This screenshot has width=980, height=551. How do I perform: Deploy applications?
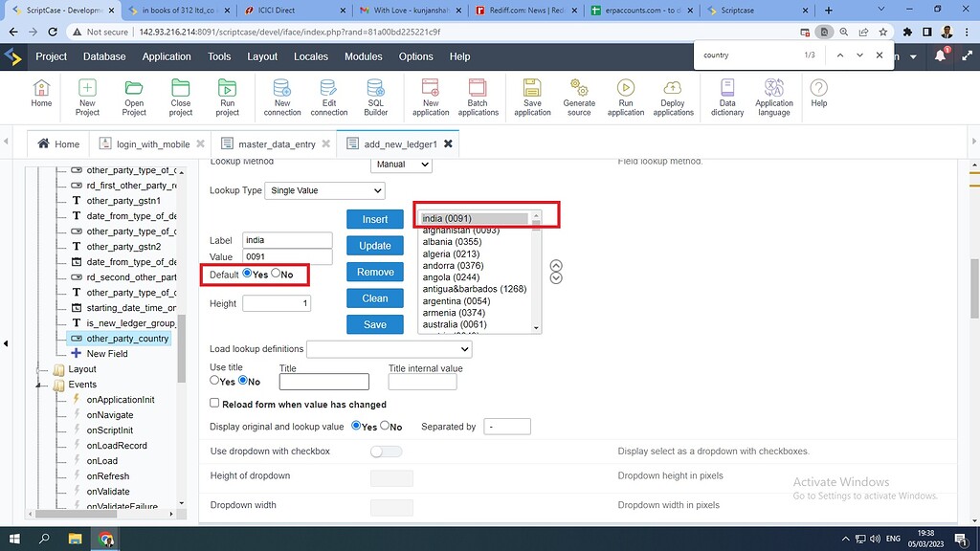(x=672, y=96)
